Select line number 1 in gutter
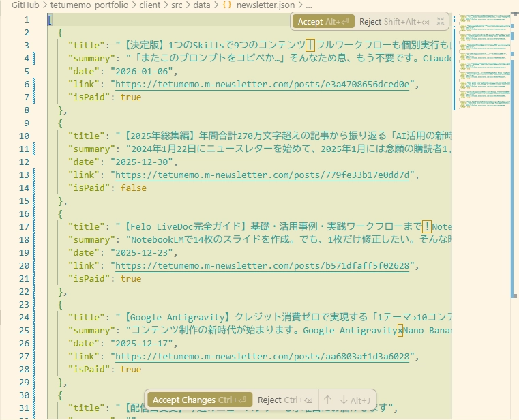This screenshot has width=519, height=420. [27, 20]
